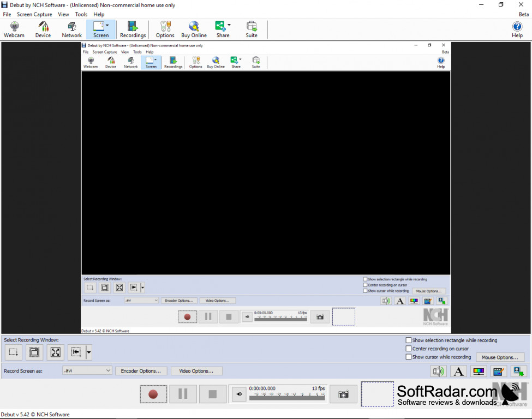Enable Show selection rectangle while recording
532x419 pixels.
point(409,340)
